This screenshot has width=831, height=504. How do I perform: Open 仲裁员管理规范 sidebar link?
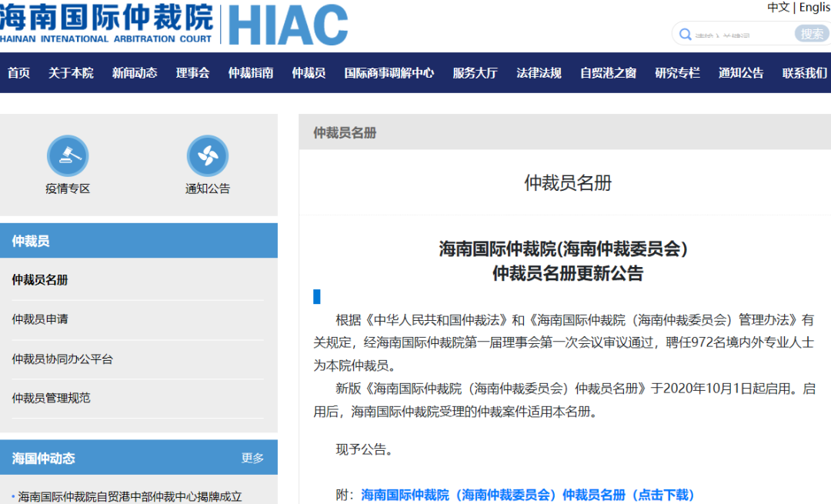[x=51, y=398]
